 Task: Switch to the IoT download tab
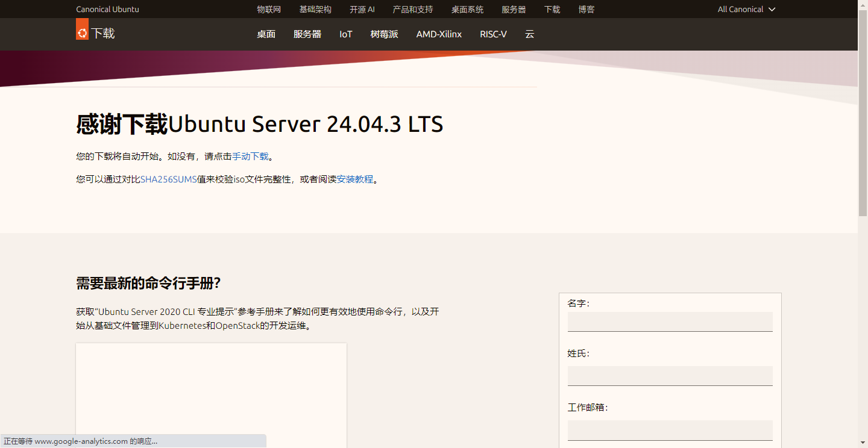click(345, 34)
